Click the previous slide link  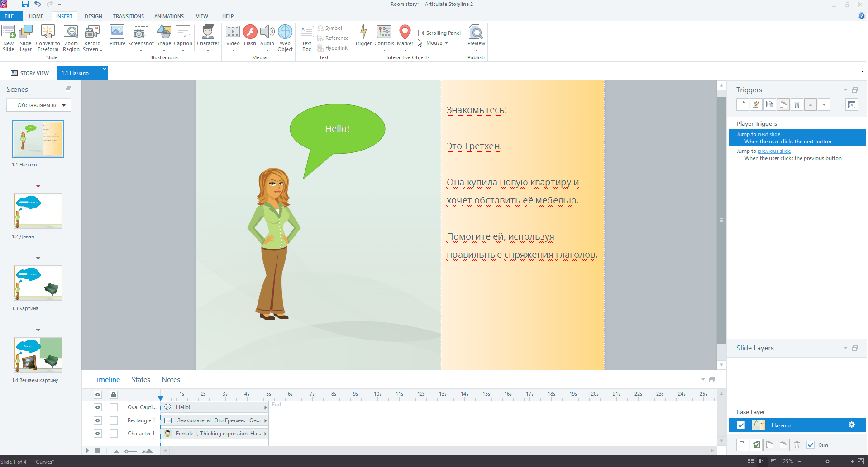pos(774,151)
